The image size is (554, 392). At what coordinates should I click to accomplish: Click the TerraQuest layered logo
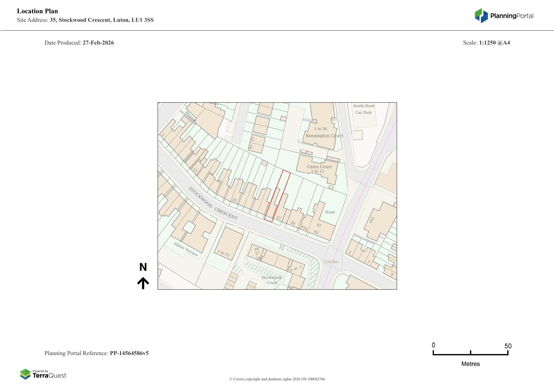(x=25, y=374)
